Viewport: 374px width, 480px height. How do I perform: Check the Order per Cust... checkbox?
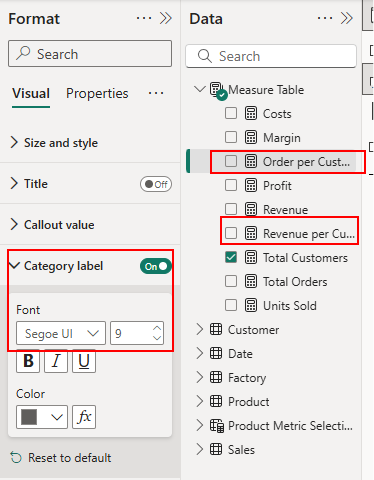[231, 161]
